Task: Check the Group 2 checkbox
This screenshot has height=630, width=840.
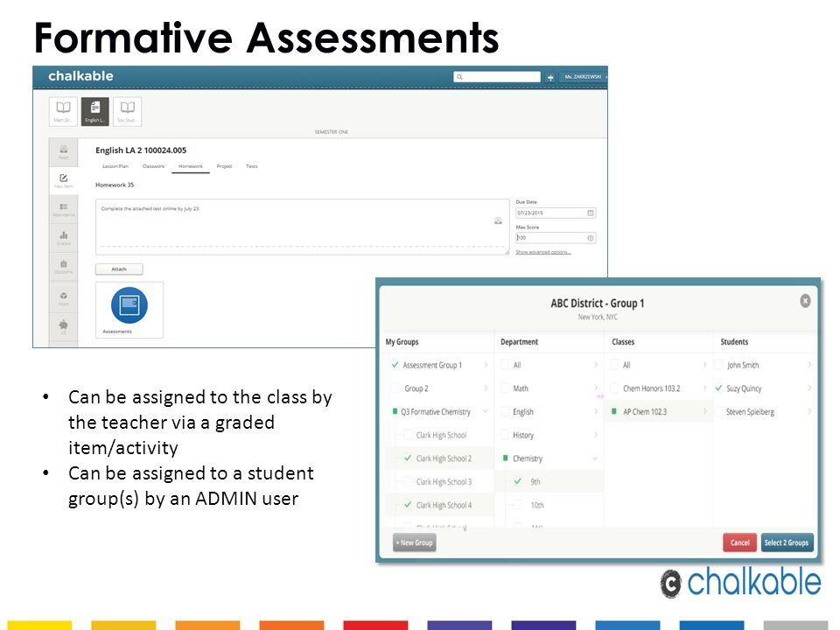Action: pos(395,388)
